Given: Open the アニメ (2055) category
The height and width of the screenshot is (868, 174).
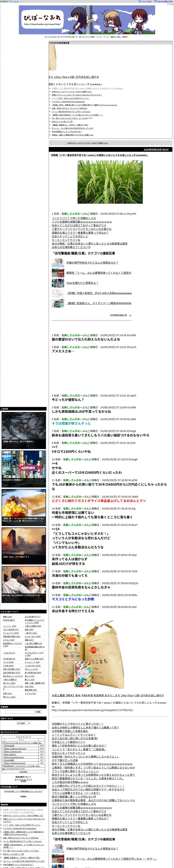Looking at the screenshot, I should pyautogui.click(x=8, y=662).
